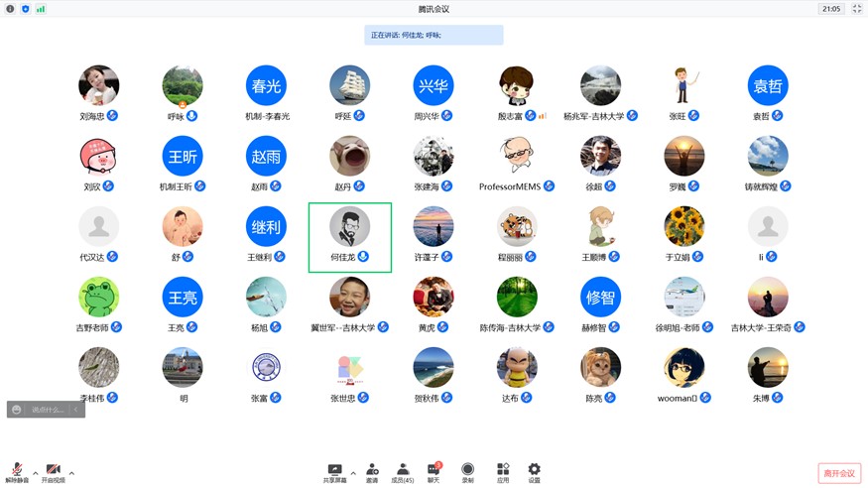Open meeting Settings (设置) gear
Viewport: 868px width, 488px height.
(x=534, y=471)
